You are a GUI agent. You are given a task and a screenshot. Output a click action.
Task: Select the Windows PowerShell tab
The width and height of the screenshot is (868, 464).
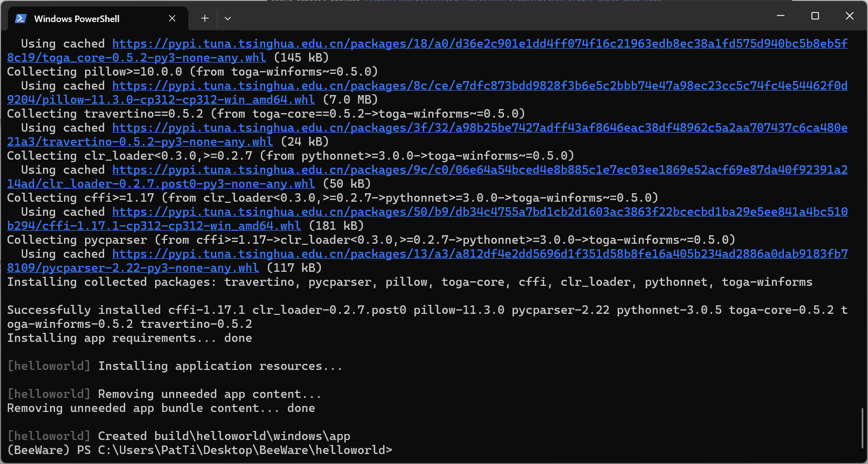click(x=98, y=19)
